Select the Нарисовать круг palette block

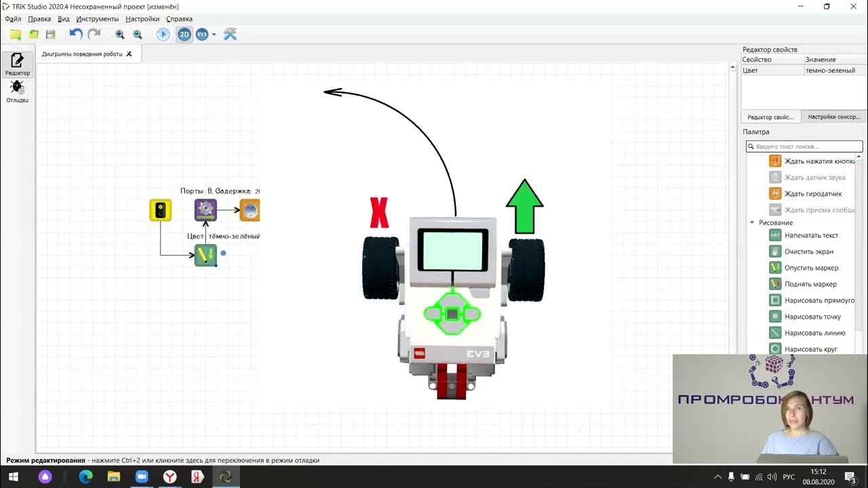[804, 349]
